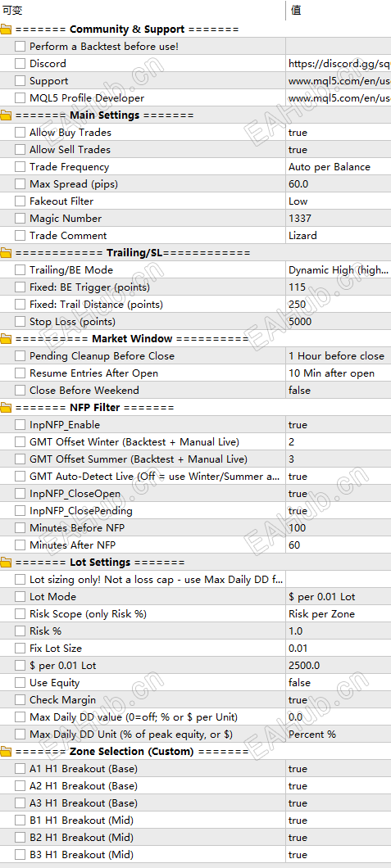This screenshot has height=868, width=391.
Task: Edit the Minutes Before NFP value 100
Action: (x=297, y=527)
